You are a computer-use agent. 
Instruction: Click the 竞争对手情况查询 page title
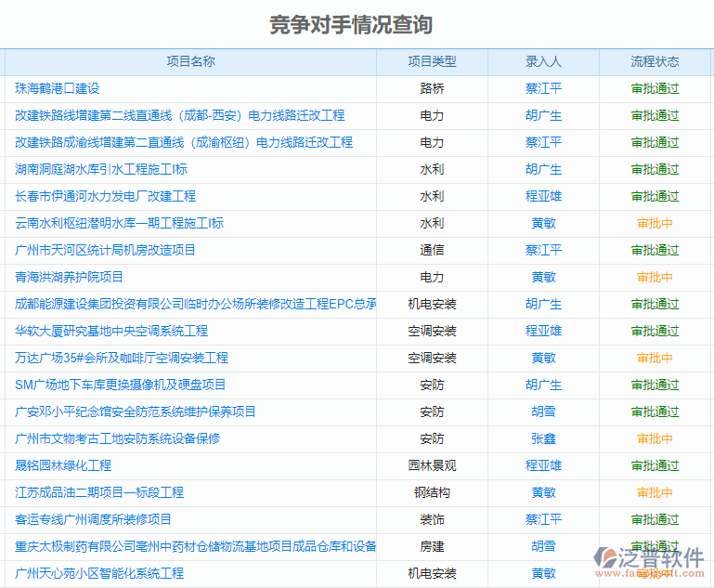[x=351, y=24]
